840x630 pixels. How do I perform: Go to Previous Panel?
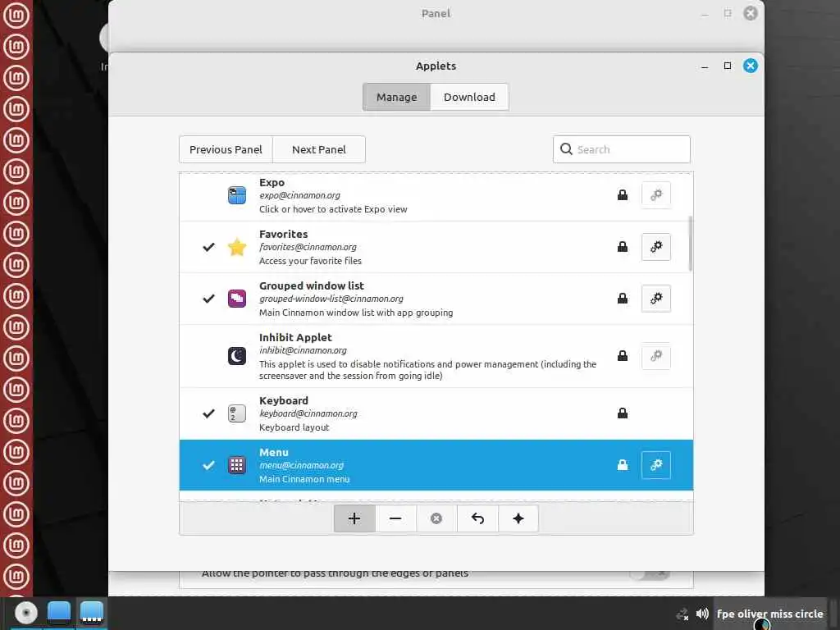(226, 149)
